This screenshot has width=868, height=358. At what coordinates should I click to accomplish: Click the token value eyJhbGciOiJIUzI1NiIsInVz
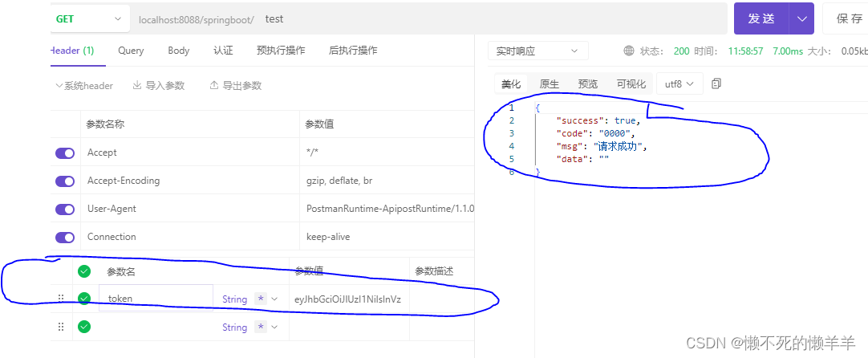click(x=348, y=299)
